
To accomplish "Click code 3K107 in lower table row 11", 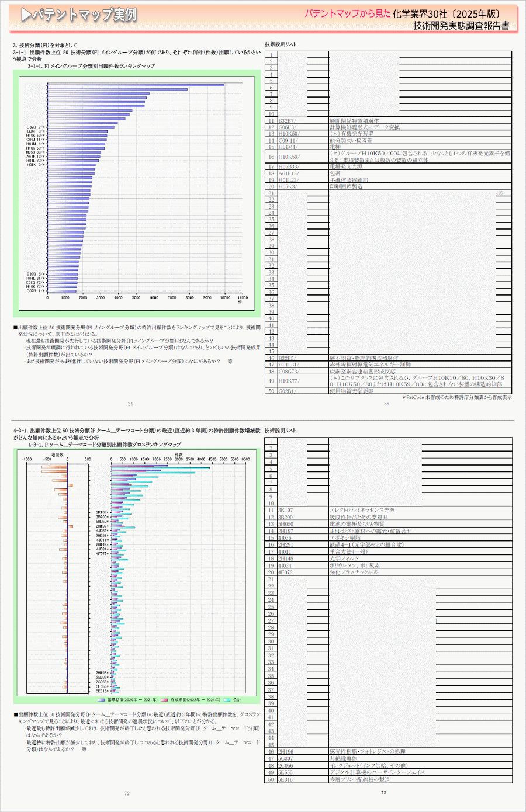I will click(286, 510).
